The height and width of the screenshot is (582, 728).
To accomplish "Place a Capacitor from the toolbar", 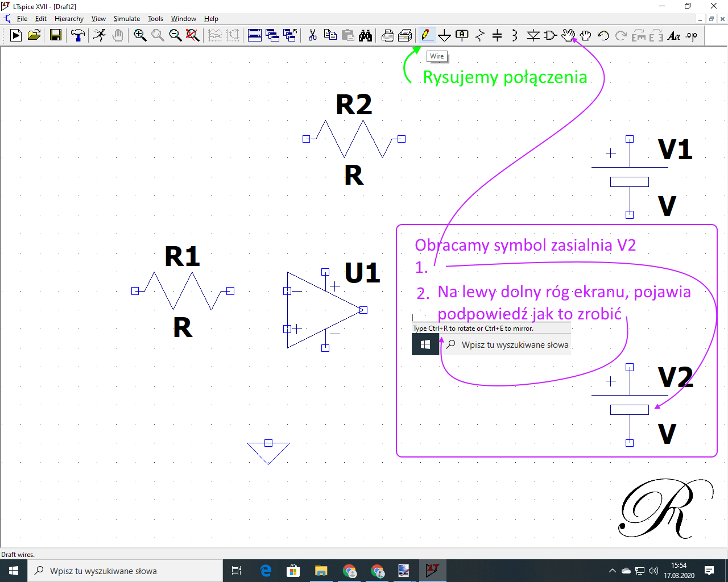I will tap(497, 35).
